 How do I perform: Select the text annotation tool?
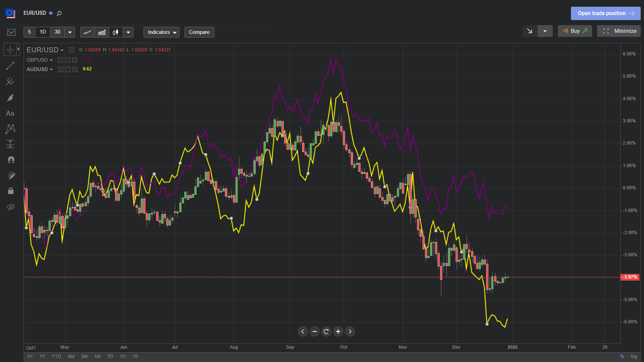point(10,113)
